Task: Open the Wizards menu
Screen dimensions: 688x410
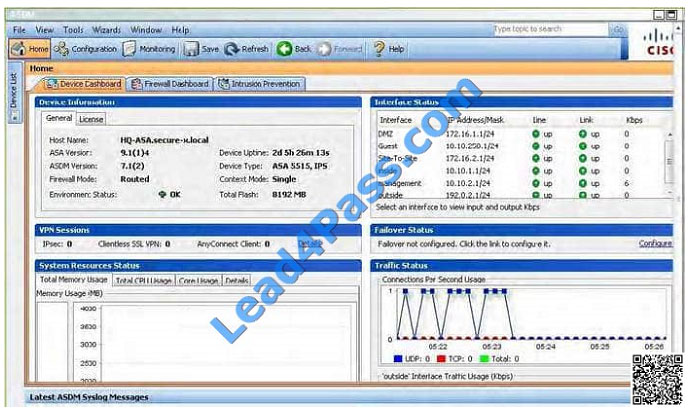Action: click(106, 30)
